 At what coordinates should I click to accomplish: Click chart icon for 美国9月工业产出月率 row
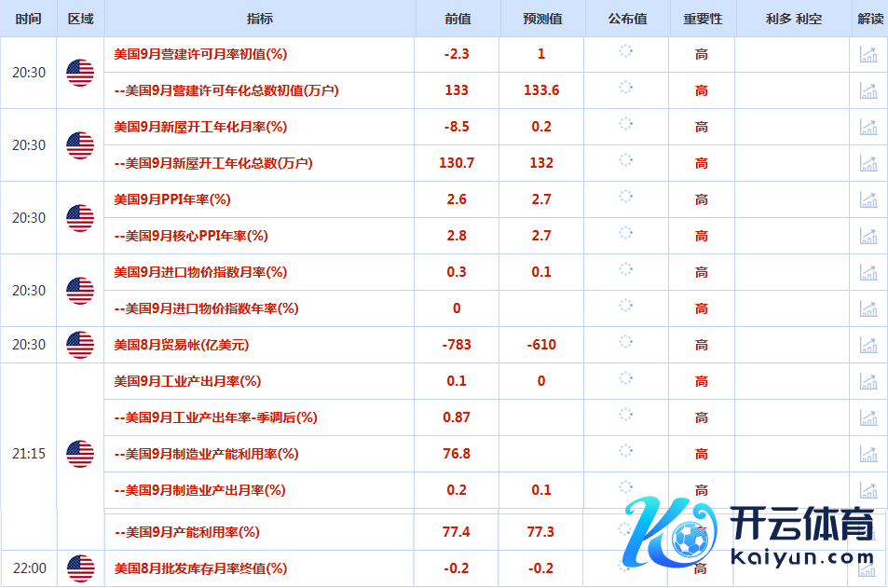coord(868,381)
